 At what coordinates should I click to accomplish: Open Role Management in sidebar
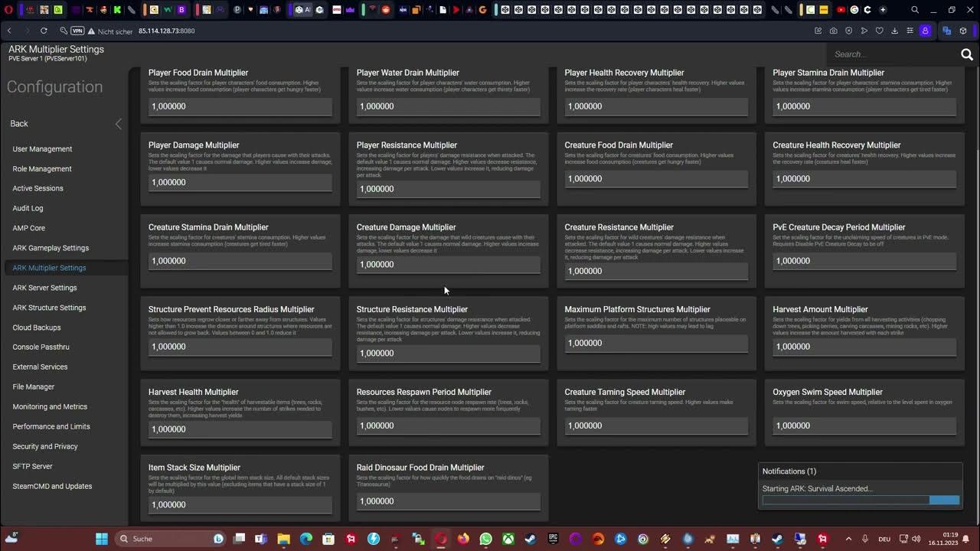click(42, 168)
